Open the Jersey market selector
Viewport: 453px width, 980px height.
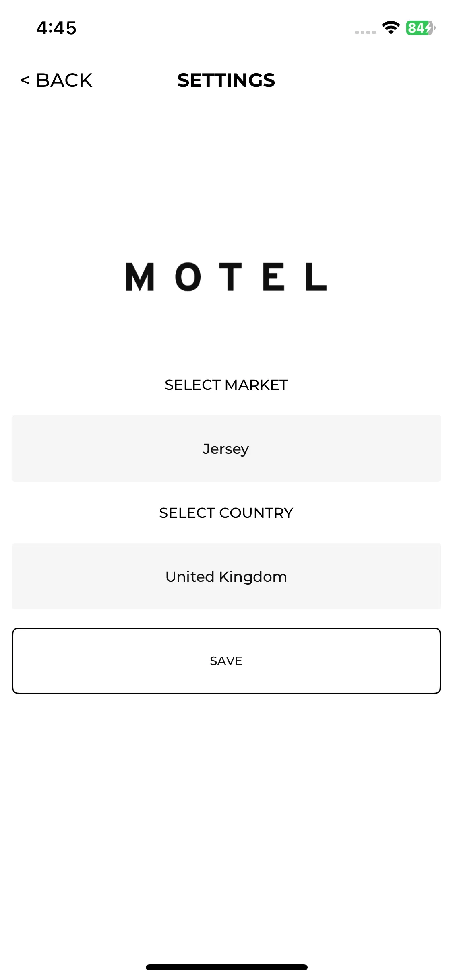[x=226, y=449]
